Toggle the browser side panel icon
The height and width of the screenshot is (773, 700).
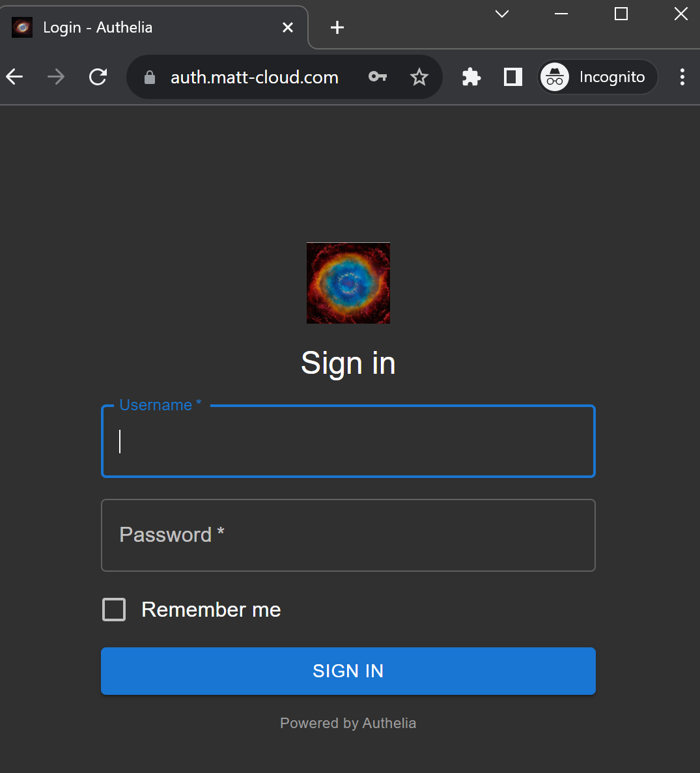(x=513, y=77)
